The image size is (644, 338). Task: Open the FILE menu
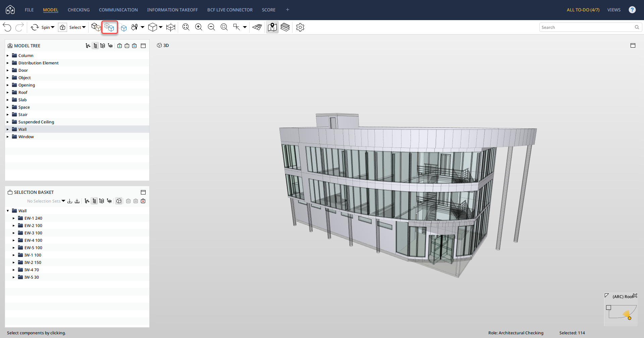click(x=29, y=10)
